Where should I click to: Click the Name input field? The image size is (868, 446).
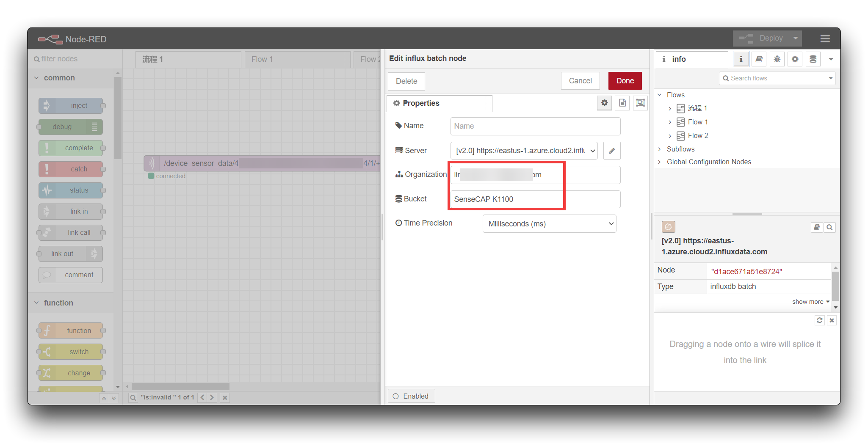coord(535,126)
